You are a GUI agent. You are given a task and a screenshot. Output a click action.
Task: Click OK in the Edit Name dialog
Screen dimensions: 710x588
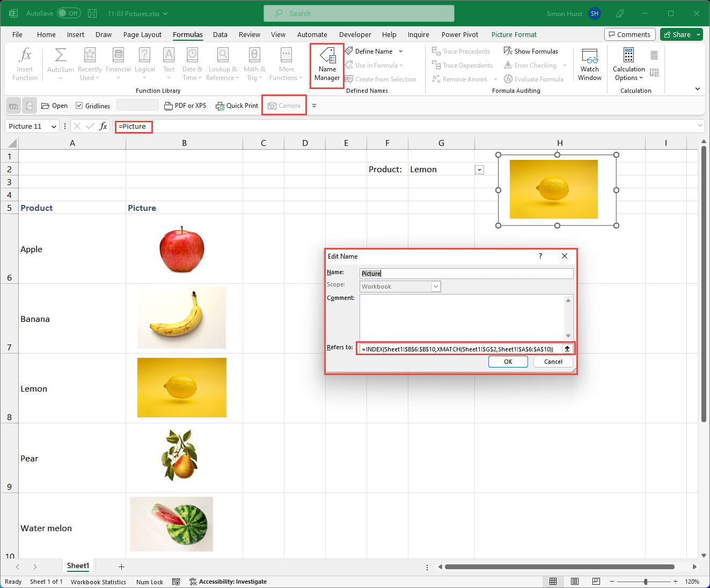(508, 362)
